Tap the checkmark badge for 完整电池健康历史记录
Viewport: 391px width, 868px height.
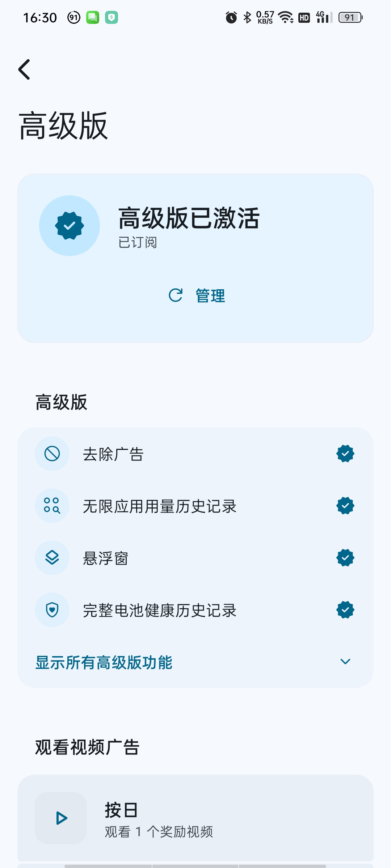pos(345,610)
